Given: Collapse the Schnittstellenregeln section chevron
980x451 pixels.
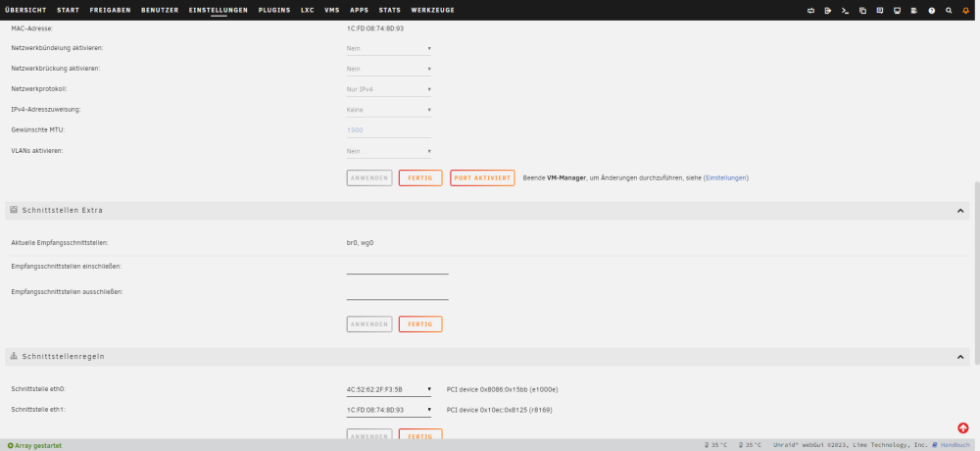Looking at the screenshot, I should click(x=960, y=357).
